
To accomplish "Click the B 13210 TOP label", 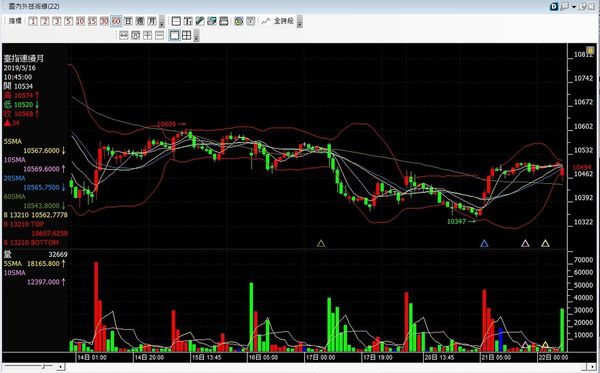I will [24, 224].
